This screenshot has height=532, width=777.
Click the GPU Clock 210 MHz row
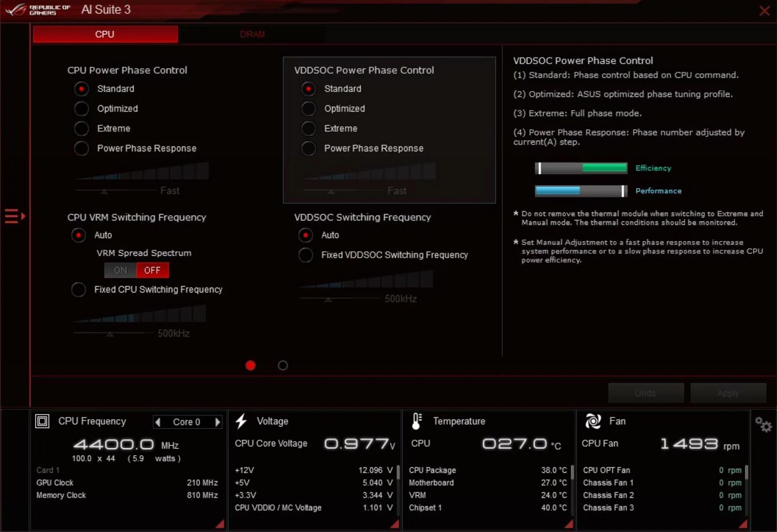127,483
